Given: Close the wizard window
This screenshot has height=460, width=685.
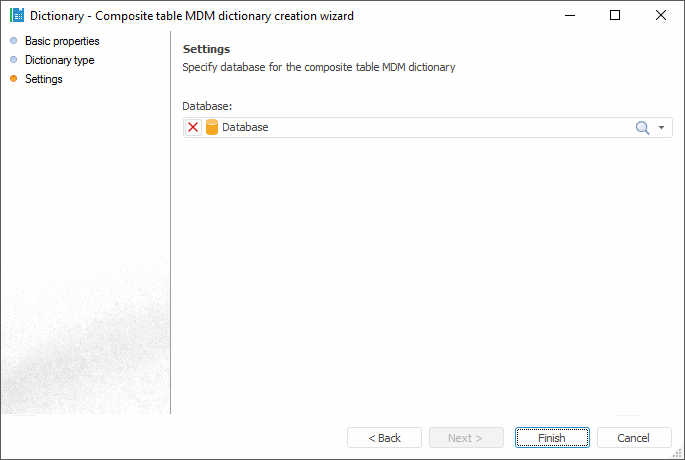Looking at the screenshot, I should click(661, 16).
